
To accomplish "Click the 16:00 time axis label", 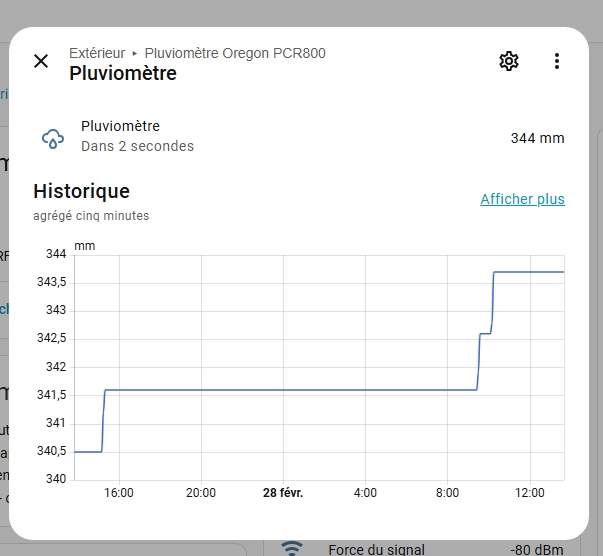I will click(119, 493).
